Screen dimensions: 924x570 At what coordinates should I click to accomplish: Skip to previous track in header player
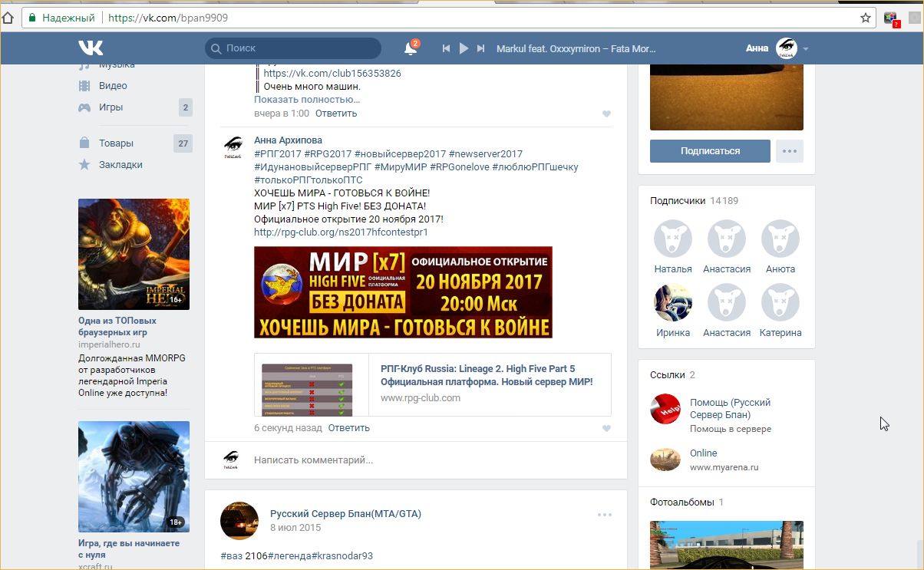[x=446, y=48]
